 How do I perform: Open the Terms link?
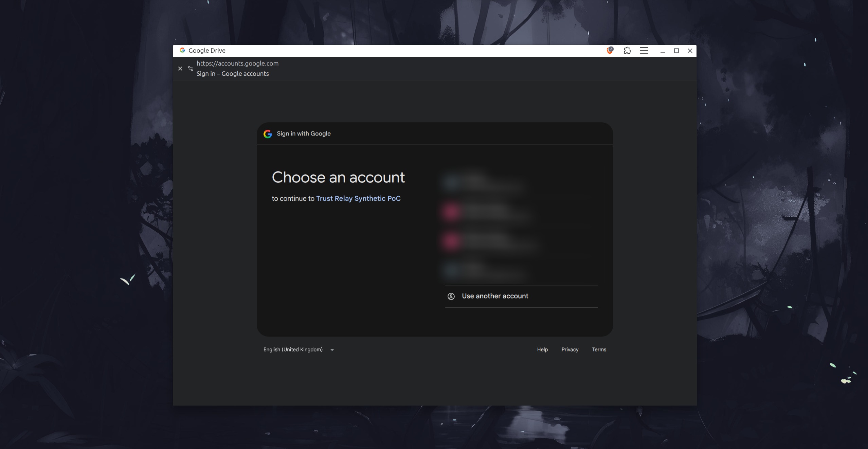599,349
